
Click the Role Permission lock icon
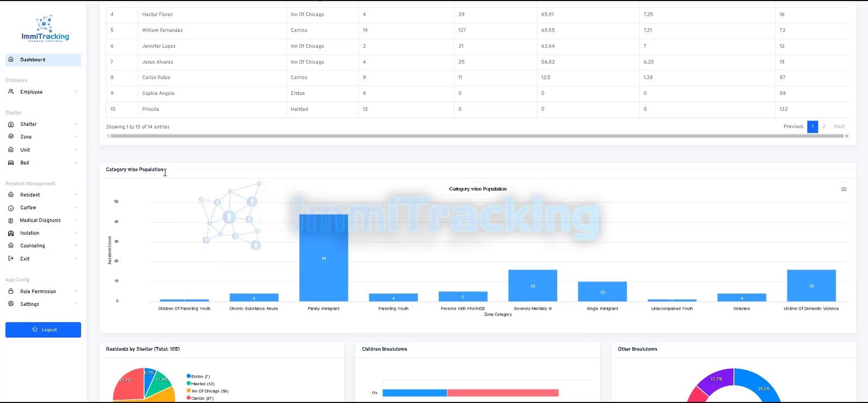pyautogui.click(x=11, y=292)
